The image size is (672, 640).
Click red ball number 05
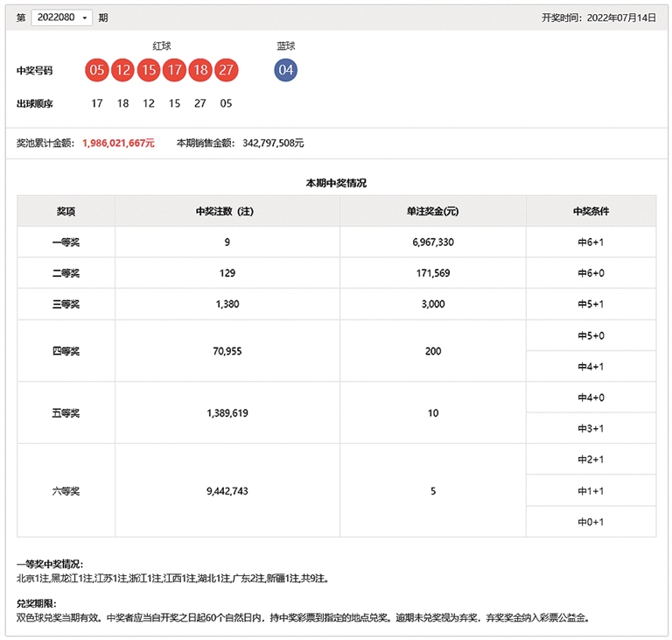[97, 70]
